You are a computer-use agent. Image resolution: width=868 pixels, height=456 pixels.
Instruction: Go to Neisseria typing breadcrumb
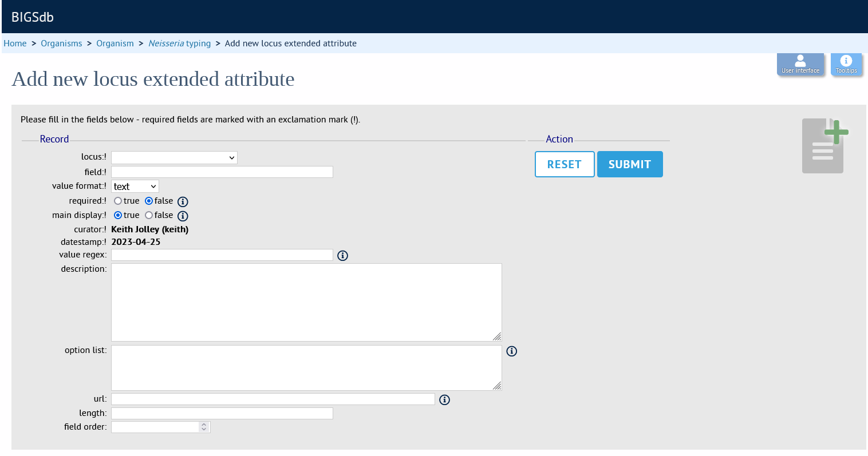coord(180,43)
